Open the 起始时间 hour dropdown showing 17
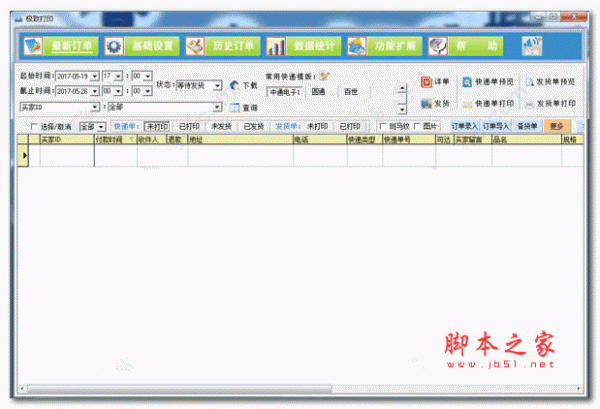600x409 pixels. 119,77
